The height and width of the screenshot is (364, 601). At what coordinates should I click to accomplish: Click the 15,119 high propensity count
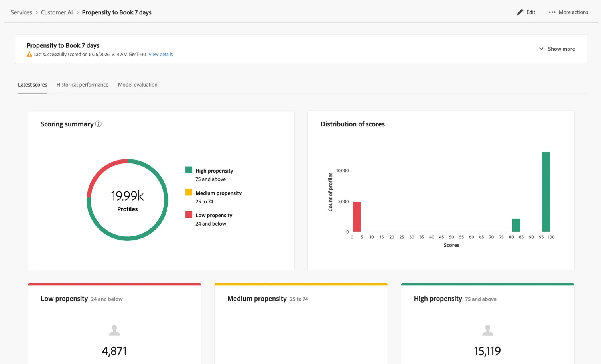pyautogui.click(x=487, y=351)
